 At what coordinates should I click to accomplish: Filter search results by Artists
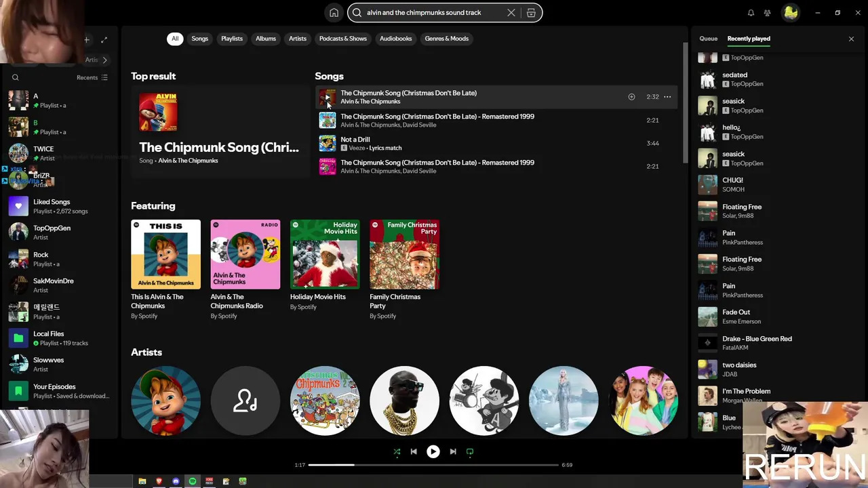298,39
